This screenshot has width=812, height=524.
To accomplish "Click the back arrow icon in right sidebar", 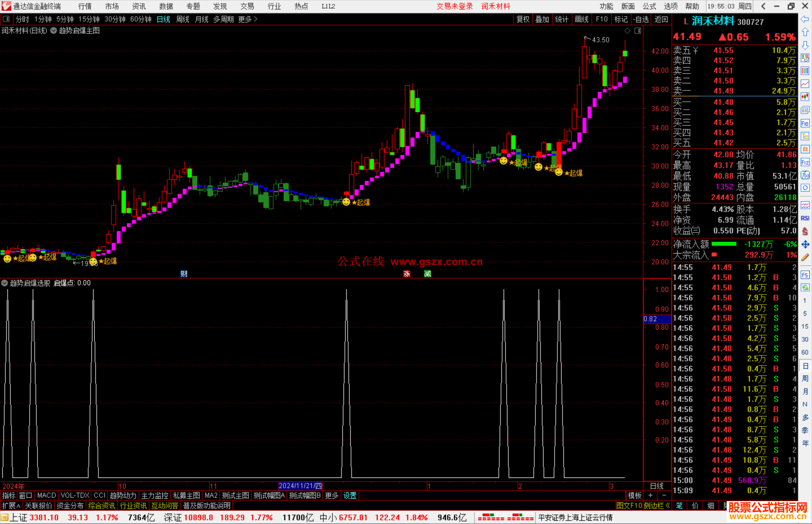I will pyautogui.click(x=805, y=19).
